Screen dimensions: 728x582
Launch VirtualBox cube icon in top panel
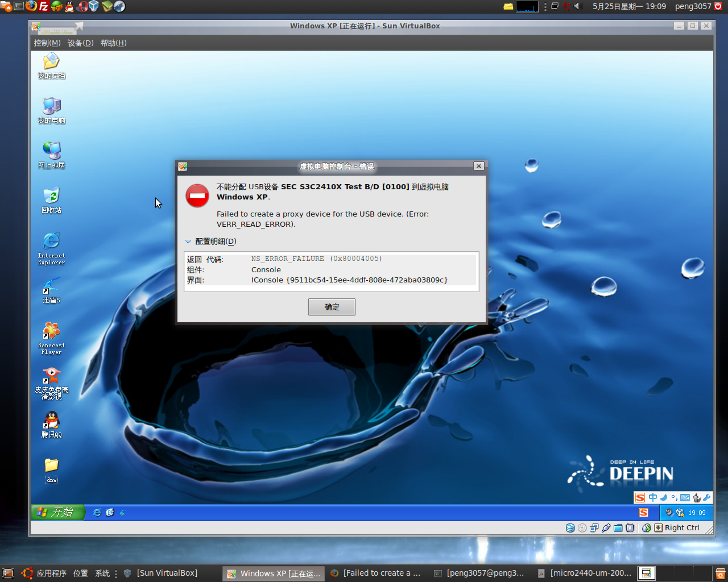coord(94,6)
